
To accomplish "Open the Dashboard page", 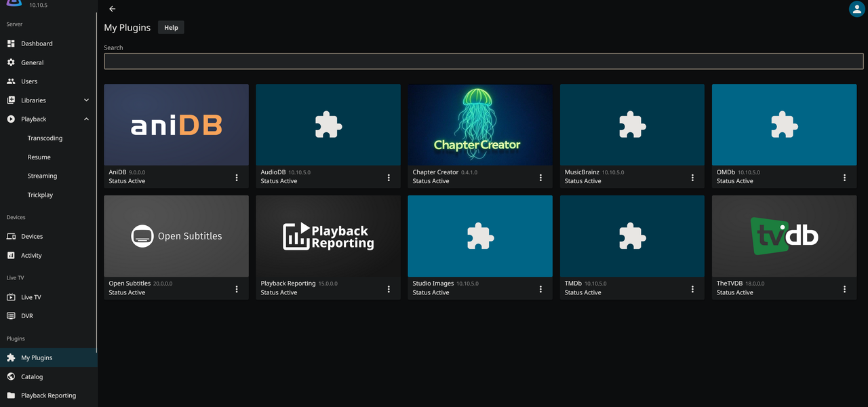I will 37,43.
